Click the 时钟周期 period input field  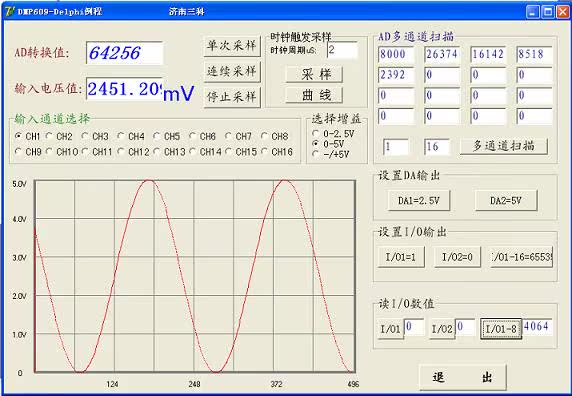342,50
